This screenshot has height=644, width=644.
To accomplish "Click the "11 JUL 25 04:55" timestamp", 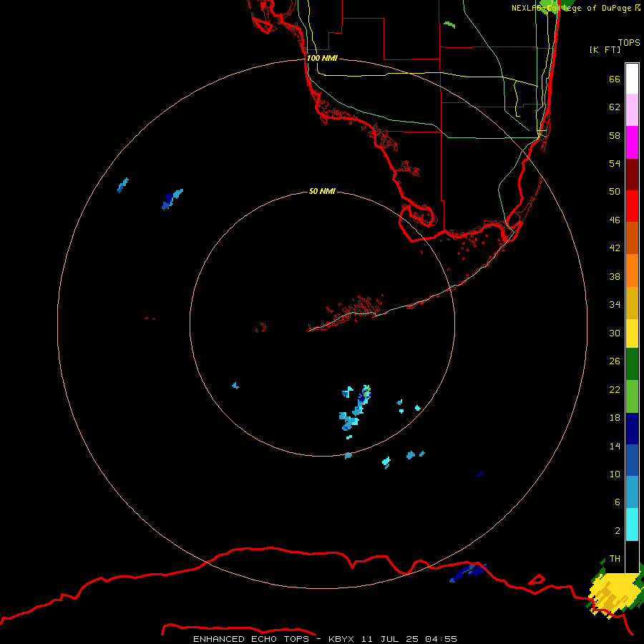I will point(409,639).
